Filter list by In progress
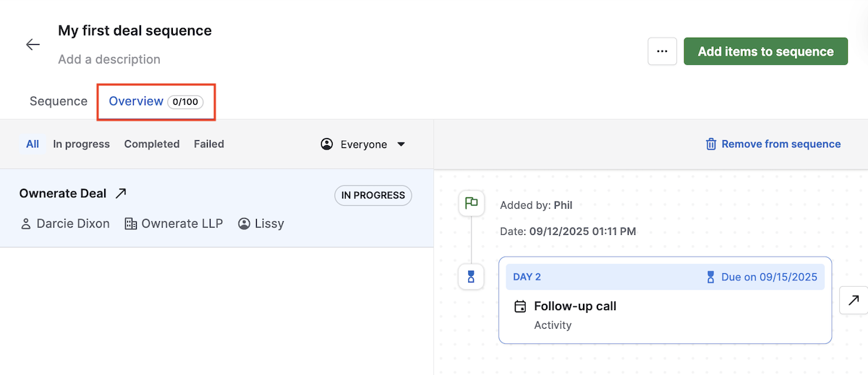This screenshot has height=375, width=868. click(x=81, y=144)
